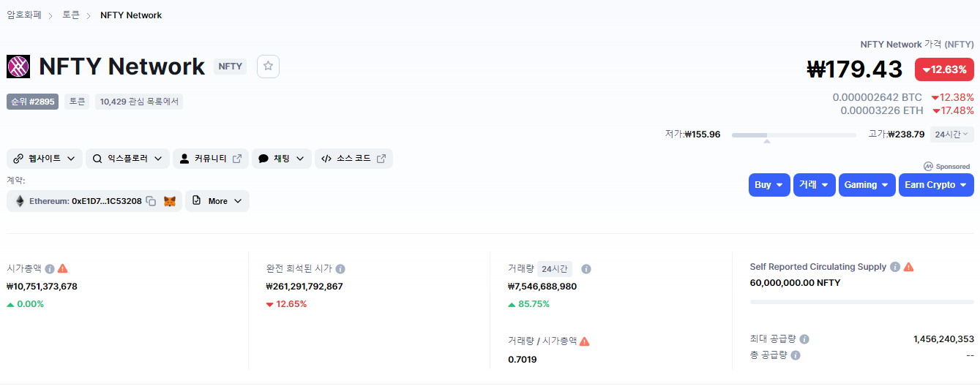Image resolution: width=980 pixels, height=386 pixels.
Task: Click info icon next to 총 공급량
Action: pos(796,355)
